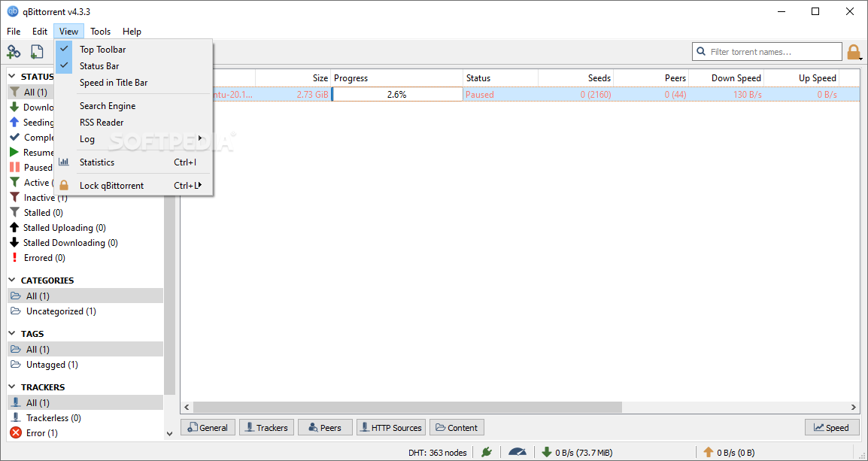
Task: Click the Add Torrent Link toolbar icon
Action: 14,51
